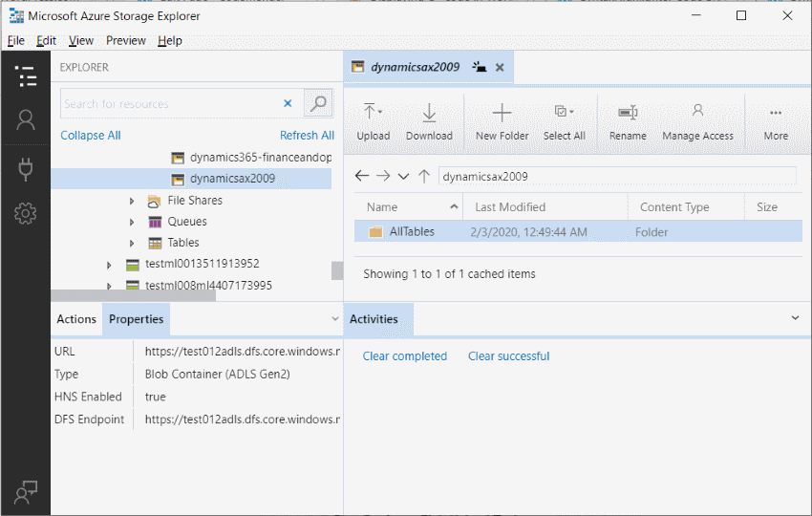The image size is (812, 516).
Task: Open the recent locations down chevron
Action: point(403,177)
